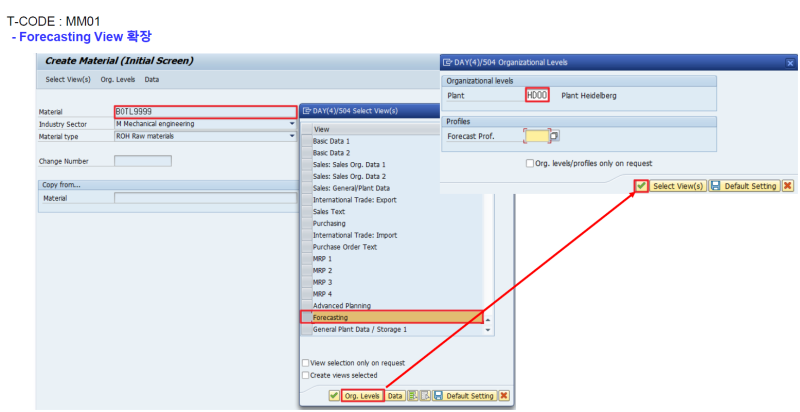Close the Organizational Levels window
Screen dimensions: 800x412
[790, 63]
